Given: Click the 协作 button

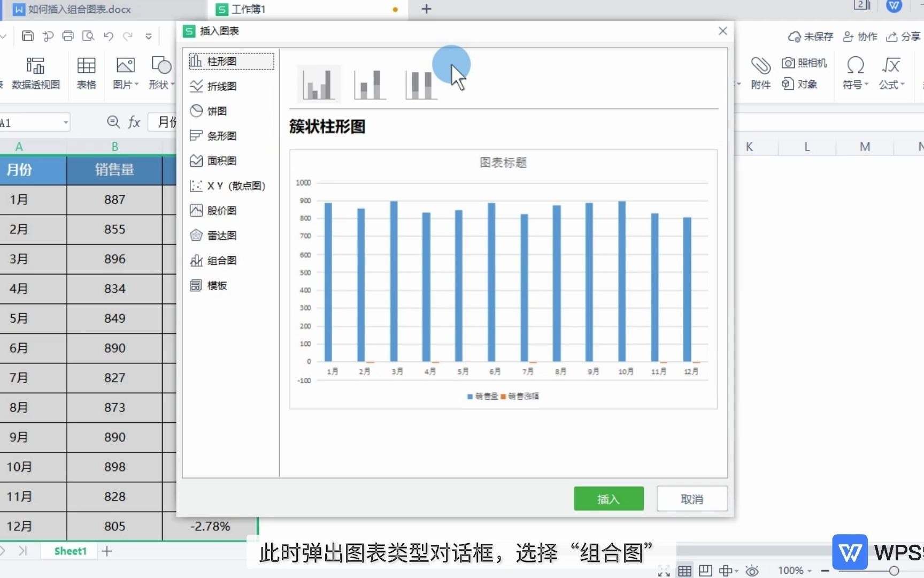Looking at the screenshot, I should [x=860, y=36].
